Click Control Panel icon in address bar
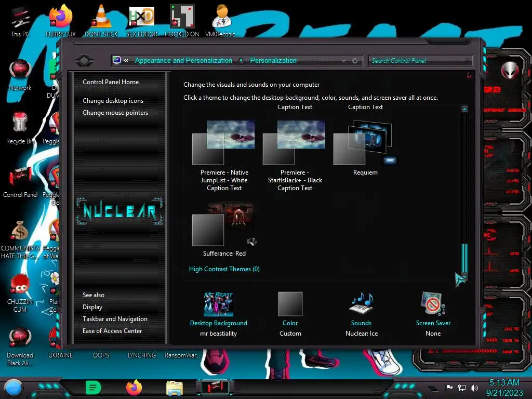The width and height of the screenshot is (532, 399). pos(117,60)
